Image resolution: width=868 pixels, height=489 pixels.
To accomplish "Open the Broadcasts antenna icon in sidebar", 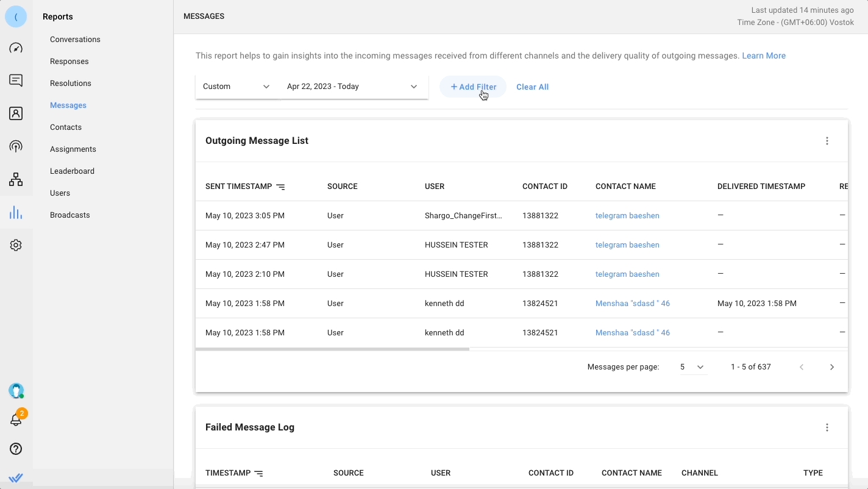I will pyautogui.click(x=16, y=146).
